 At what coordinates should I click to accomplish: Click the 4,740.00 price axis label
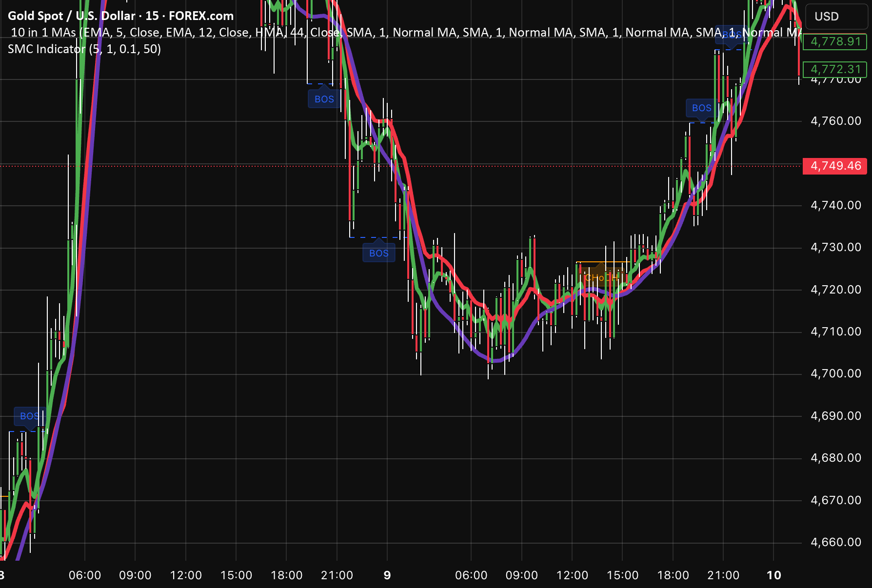pyautogui.click(x=836, y=205)
